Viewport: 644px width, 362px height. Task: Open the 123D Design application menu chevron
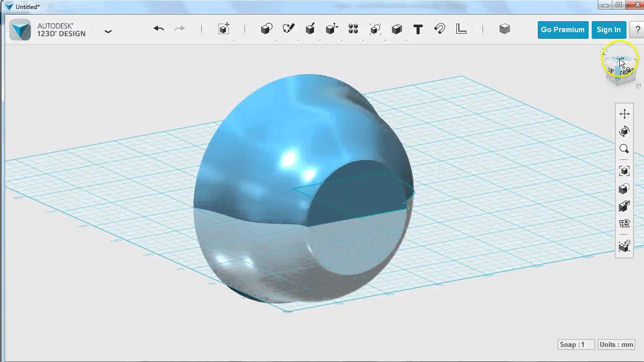click(x=108, y=31)
